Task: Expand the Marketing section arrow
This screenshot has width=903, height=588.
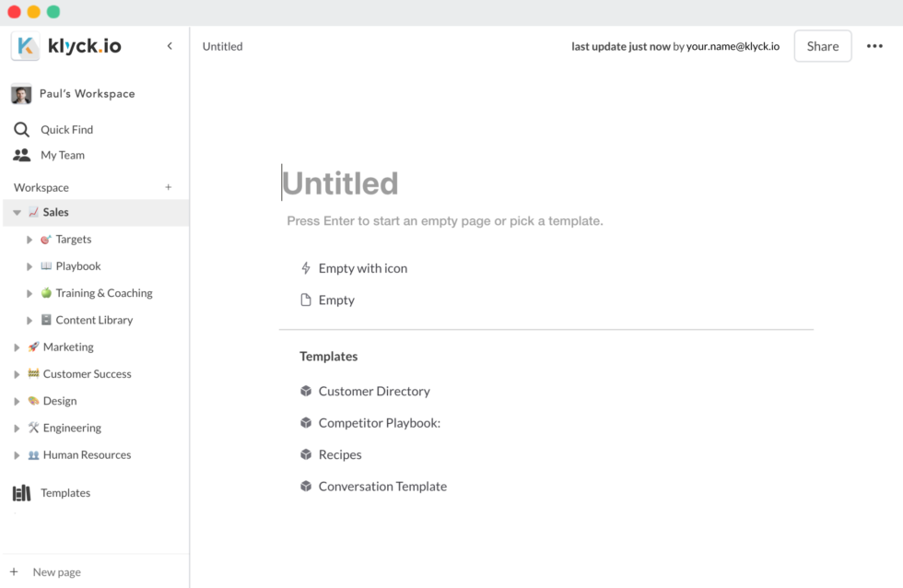Action: 17,347
